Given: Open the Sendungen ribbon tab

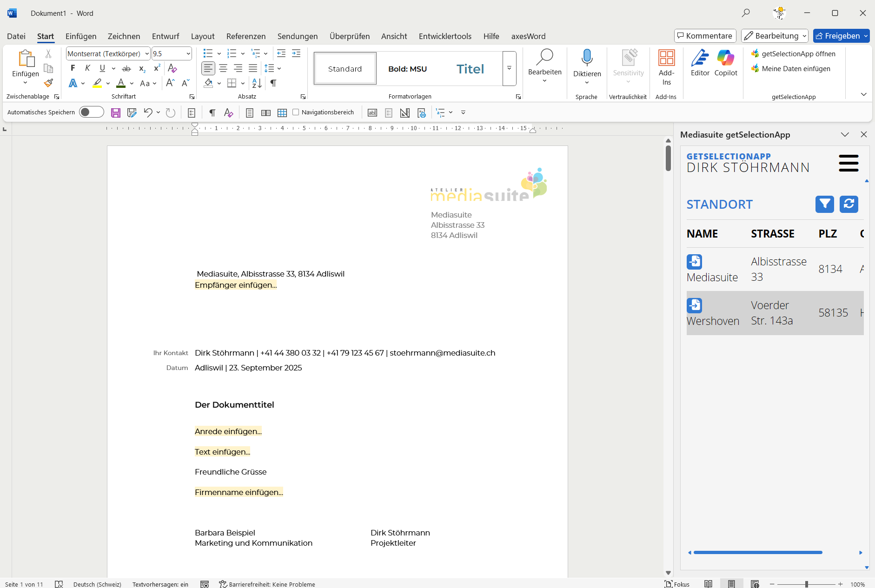Looking at the screenshot, I should point(298,36).
